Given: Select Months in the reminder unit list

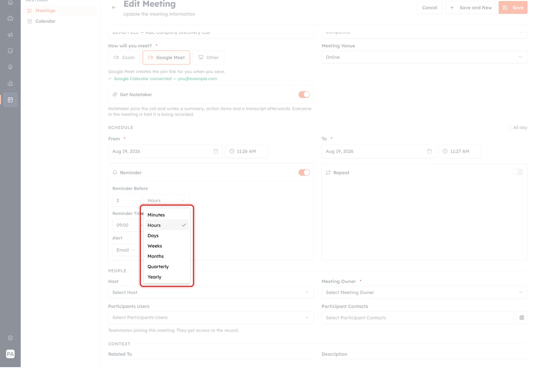Looking at the screenshot, I should [167, 256].
